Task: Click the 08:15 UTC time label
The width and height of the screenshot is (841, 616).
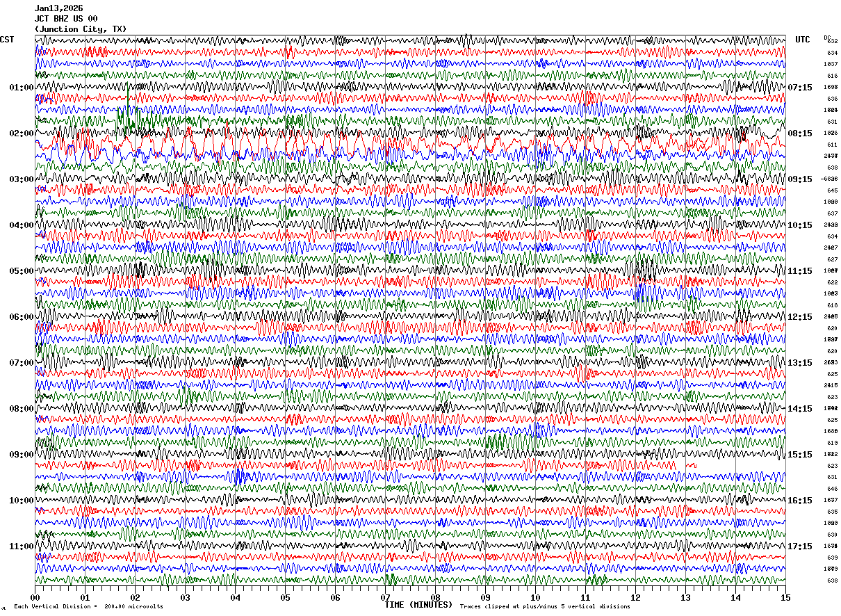Action: pyautogui.click(x=800, y=133)
